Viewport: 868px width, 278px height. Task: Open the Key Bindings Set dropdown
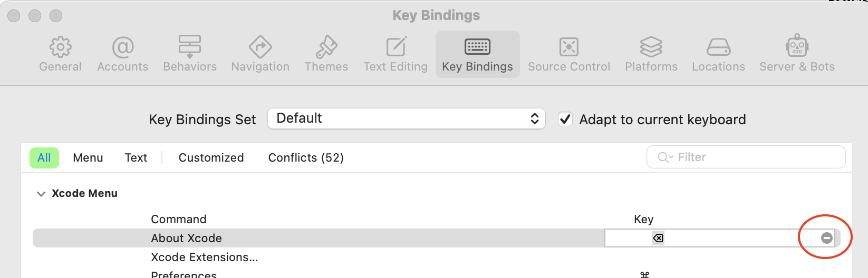(x=406, y=118)
